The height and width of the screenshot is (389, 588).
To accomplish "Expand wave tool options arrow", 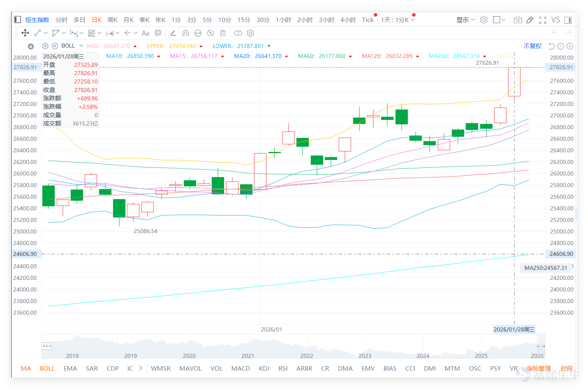I will click(x=81, y=33).
